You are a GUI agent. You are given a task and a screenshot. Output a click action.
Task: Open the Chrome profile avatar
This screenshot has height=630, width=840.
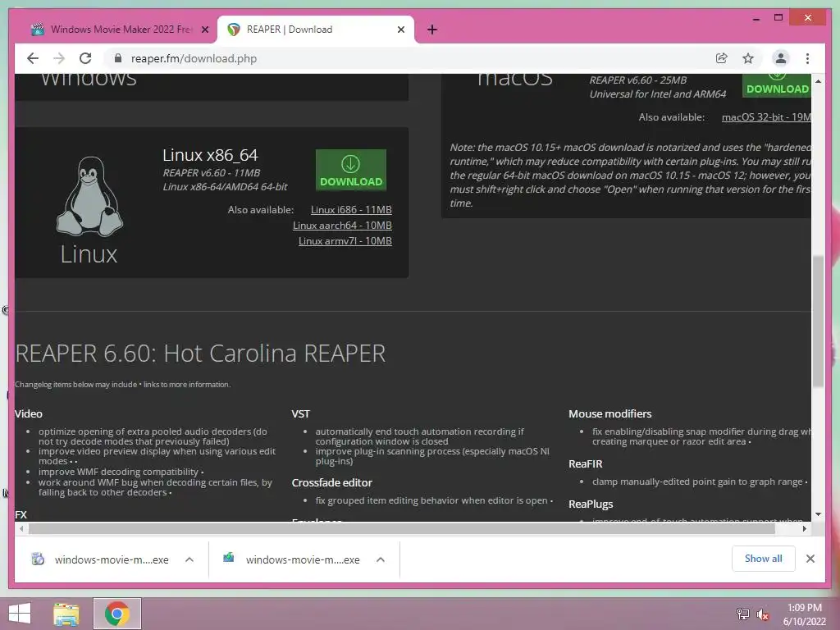pos(781,58)
